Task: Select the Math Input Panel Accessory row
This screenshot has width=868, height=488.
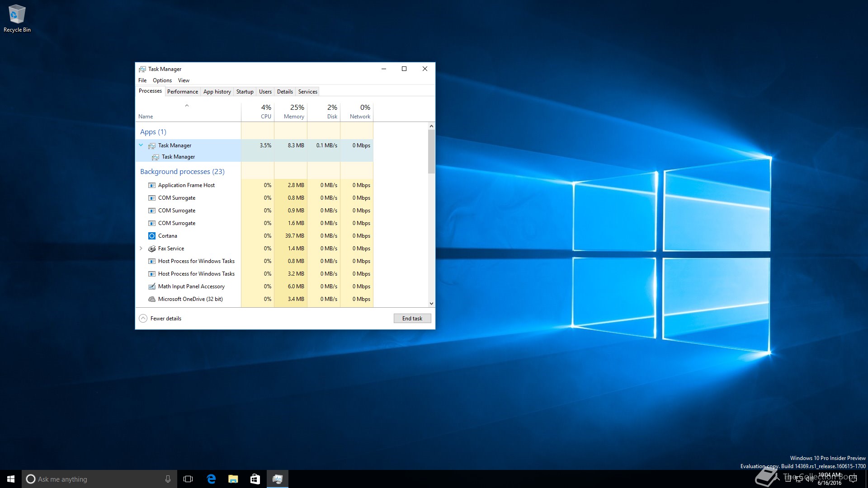Action: (x=255, y=286)
